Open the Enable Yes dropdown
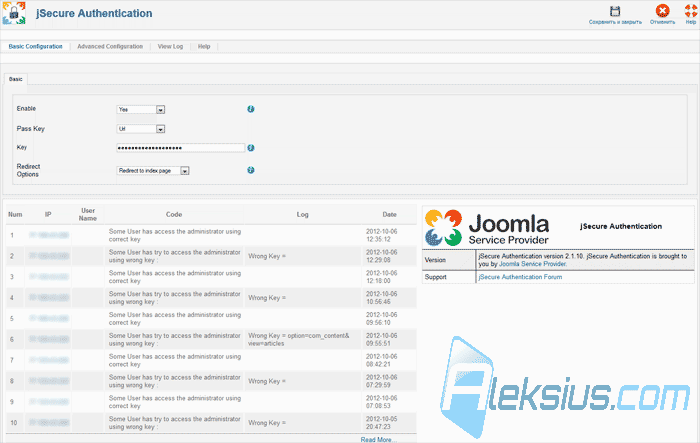 tap(141, 109)
